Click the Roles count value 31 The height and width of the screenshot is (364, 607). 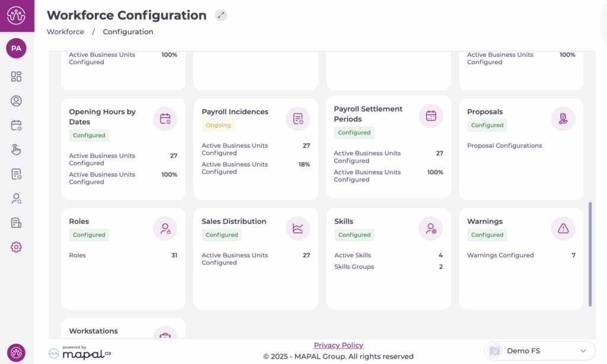click(x=174, y=255)
